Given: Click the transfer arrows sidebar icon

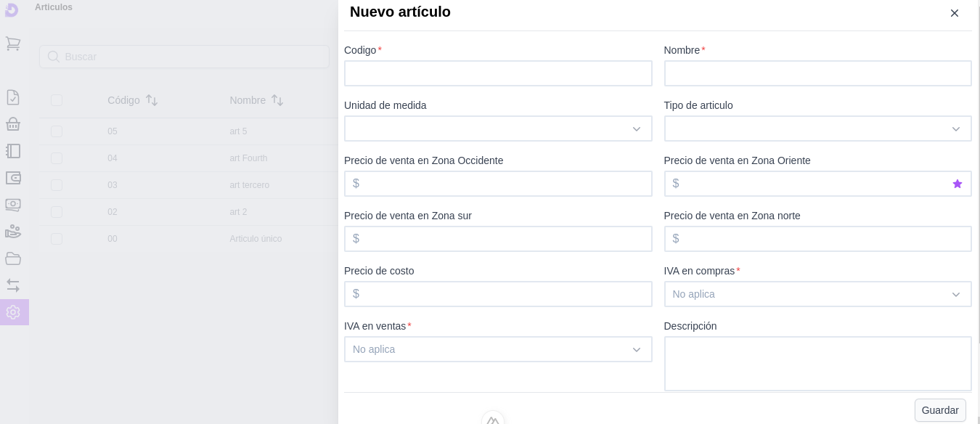Looking at the screenshot, I should [12, 285].
